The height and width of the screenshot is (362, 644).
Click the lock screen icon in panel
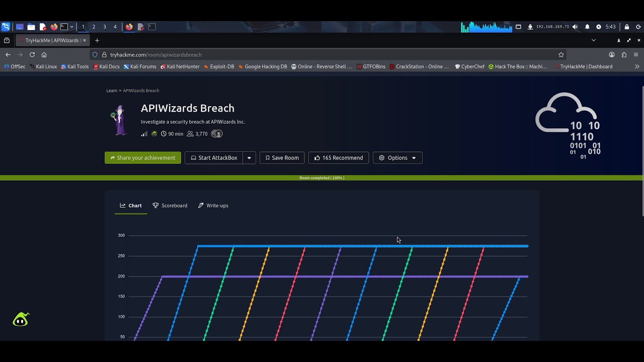click(627, 27)
